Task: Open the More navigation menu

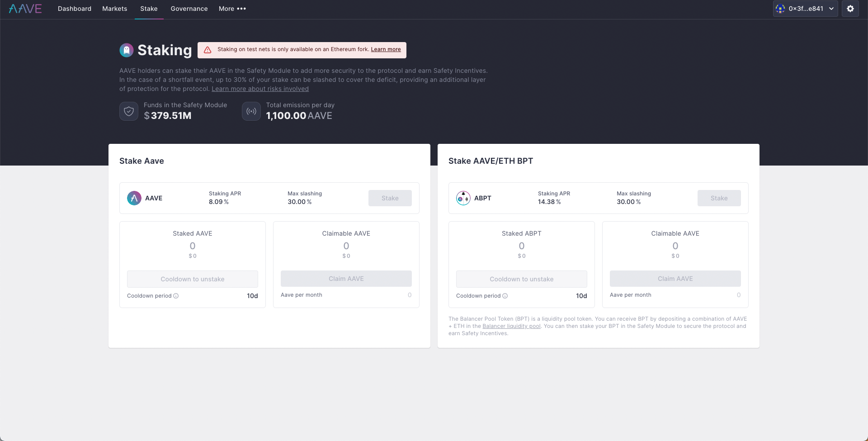Action: pyautogui.click(x=232, y=9)
